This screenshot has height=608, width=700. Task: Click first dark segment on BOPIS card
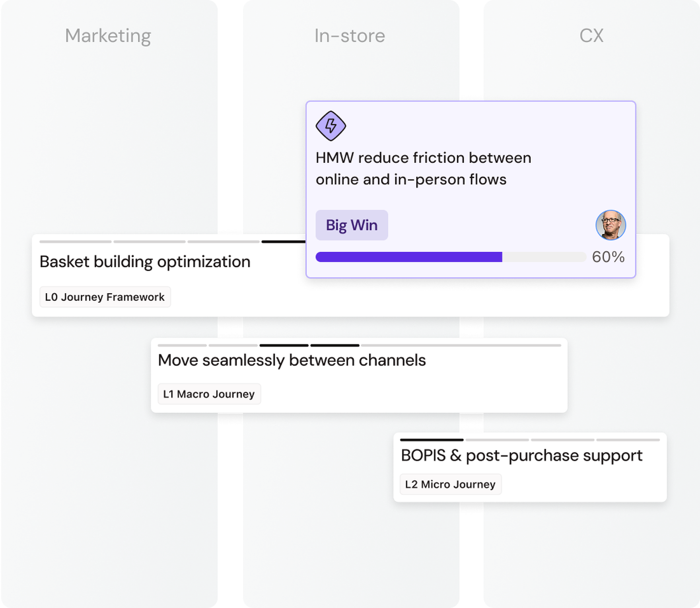(x=432, y=440)
